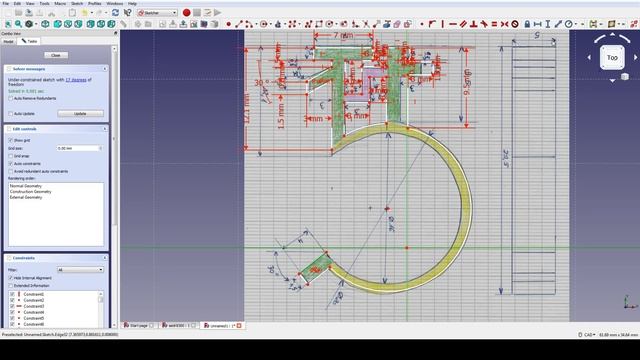The width and height of the screenshot is (640, 360).
Task: Select the Create polyline tool
Action: click(309, 24)
